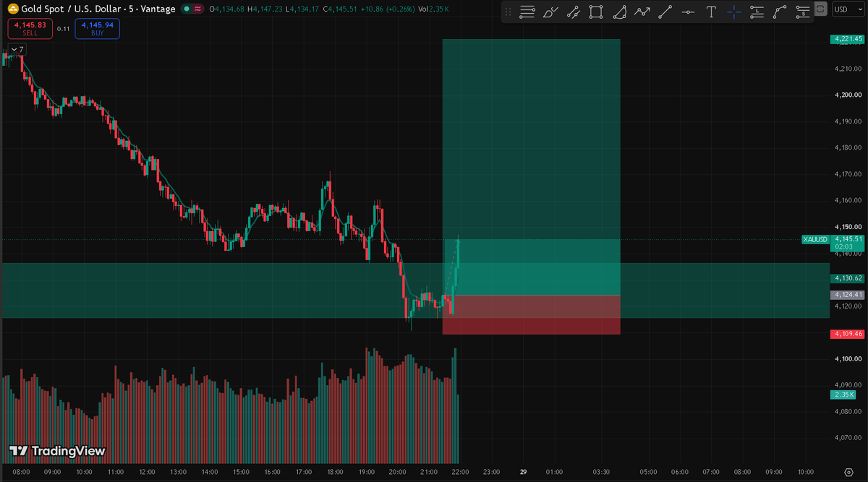Select the Brush drawing tool
The image size is (868, 482).
(550, 12)
